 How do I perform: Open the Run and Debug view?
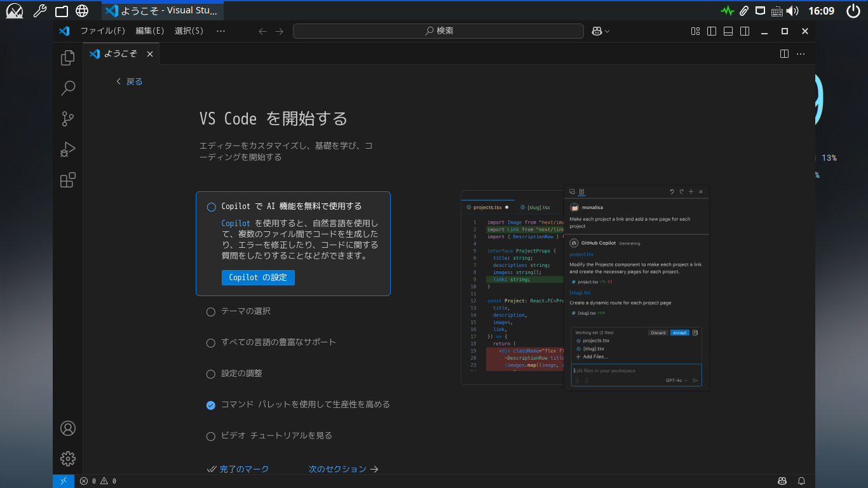(67, 149)
